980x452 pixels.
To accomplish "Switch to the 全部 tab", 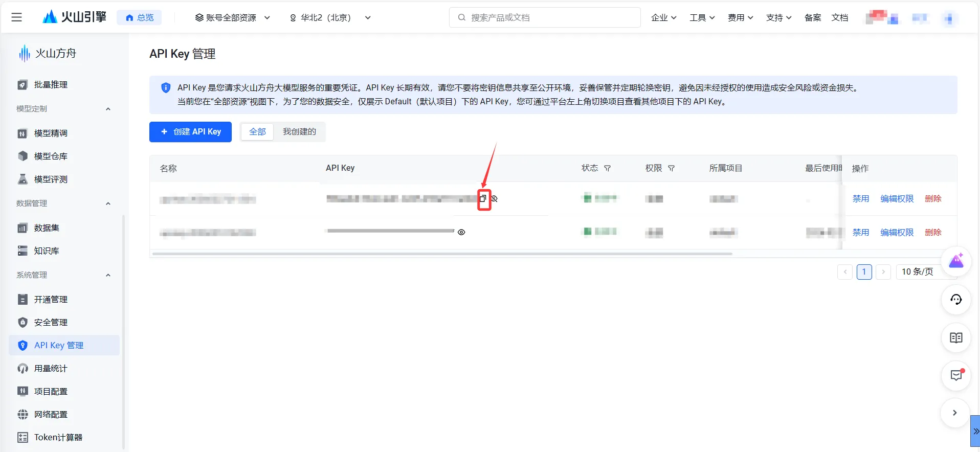I will 257,132.
